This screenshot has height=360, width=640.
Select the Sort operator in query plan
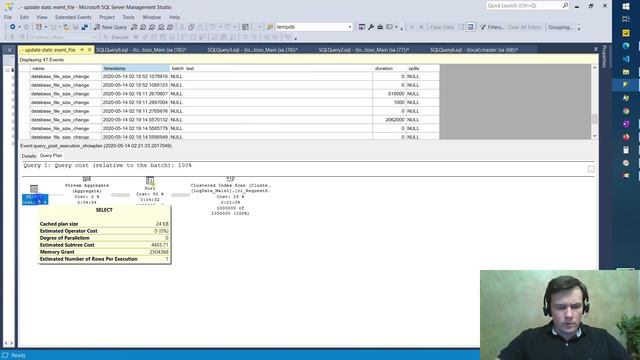coord(150,190)
